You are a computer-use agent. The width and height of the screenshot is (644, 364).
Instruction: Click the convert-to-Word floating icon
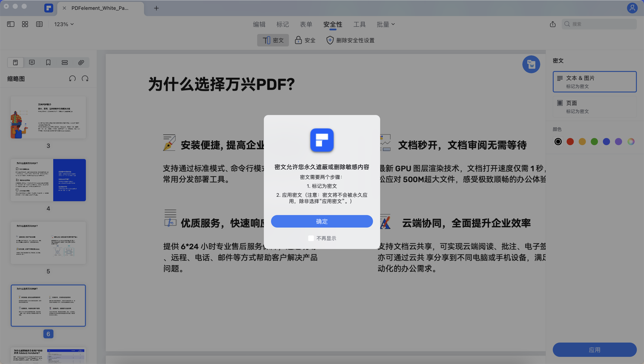(x=531, y=64)
